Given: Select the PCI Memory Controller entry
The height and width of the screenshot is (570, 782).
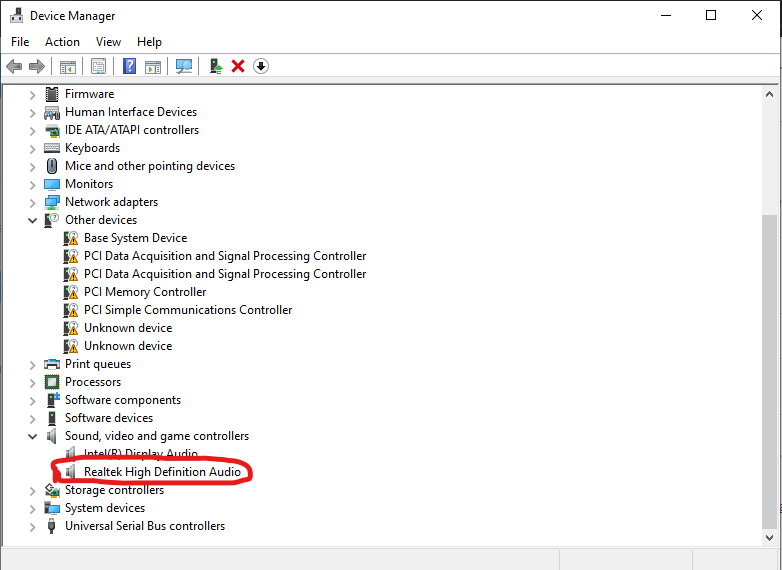Looking at the screenshot, I should [144, 292].
